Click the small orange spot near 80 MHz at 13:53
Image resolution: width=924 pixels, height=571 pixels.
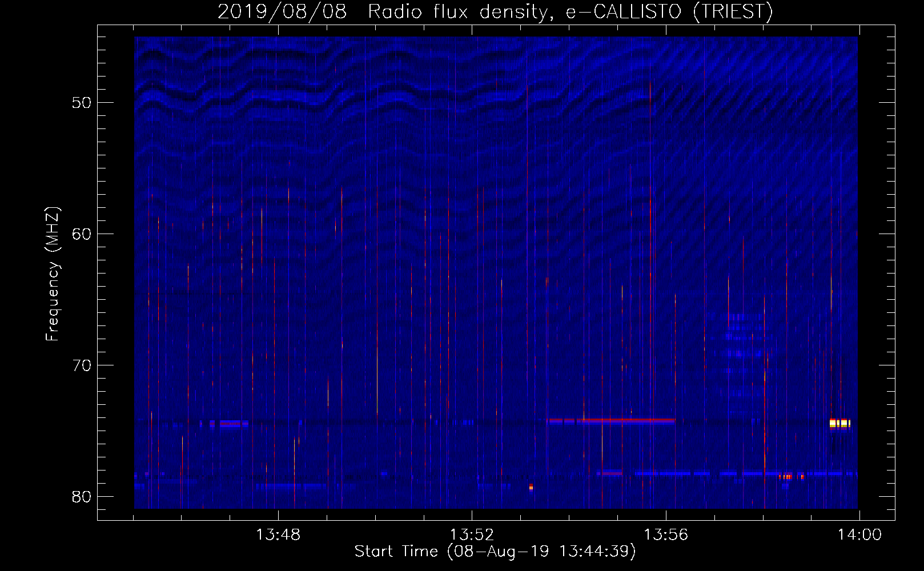pyautogui.click(x=531, y=487)
